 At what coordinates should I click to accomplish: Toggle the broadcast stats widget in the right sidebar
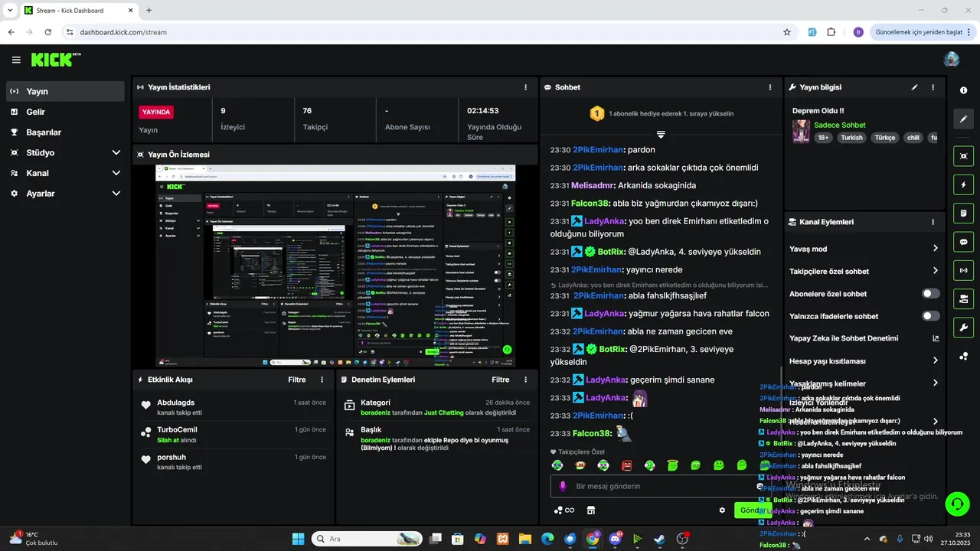coord(963,270)
